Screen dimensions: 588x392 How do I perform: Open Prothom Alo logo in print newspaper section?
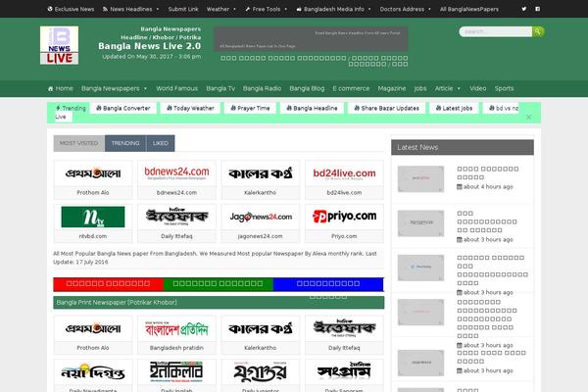(x=93, y=328)
